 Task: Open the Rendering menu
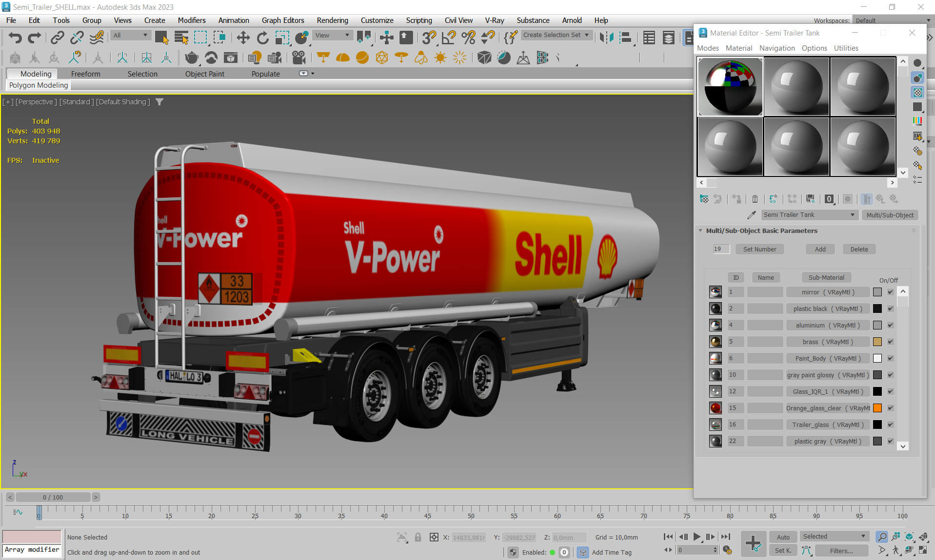point(332,20)
